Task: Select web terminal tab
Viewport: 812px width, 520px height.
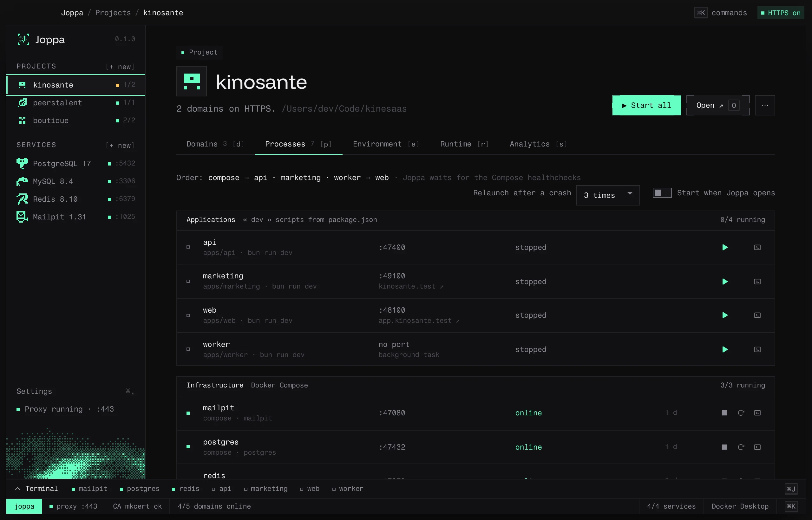Action: [x=309, y=489]
